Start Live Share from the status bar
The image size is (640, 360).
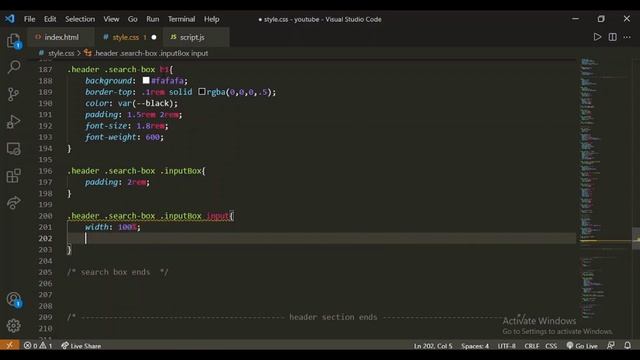pos(81,346)
